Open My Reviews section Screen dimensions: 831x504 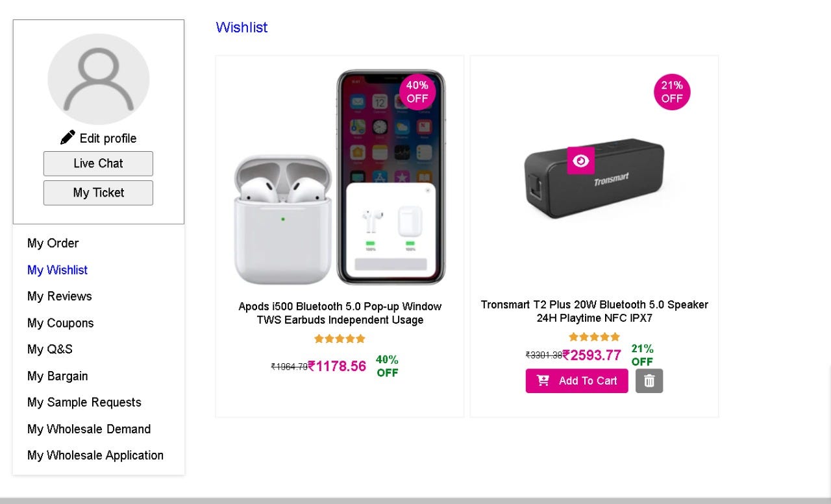click(x=60, y=296)
